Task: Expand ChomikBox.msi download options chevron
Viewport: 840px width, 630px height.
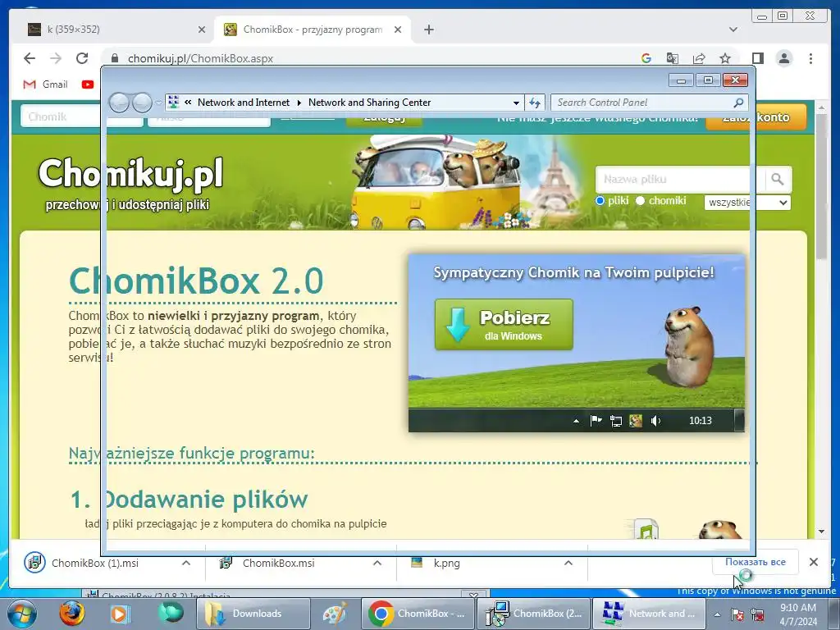Action: [377, 563]
